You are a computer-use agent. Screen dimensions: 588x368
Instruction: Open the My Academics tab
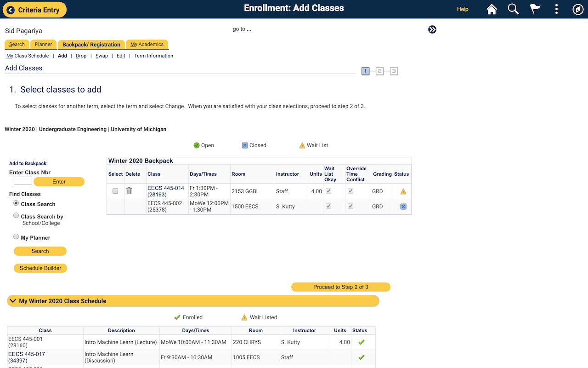(x=147, y=44)
